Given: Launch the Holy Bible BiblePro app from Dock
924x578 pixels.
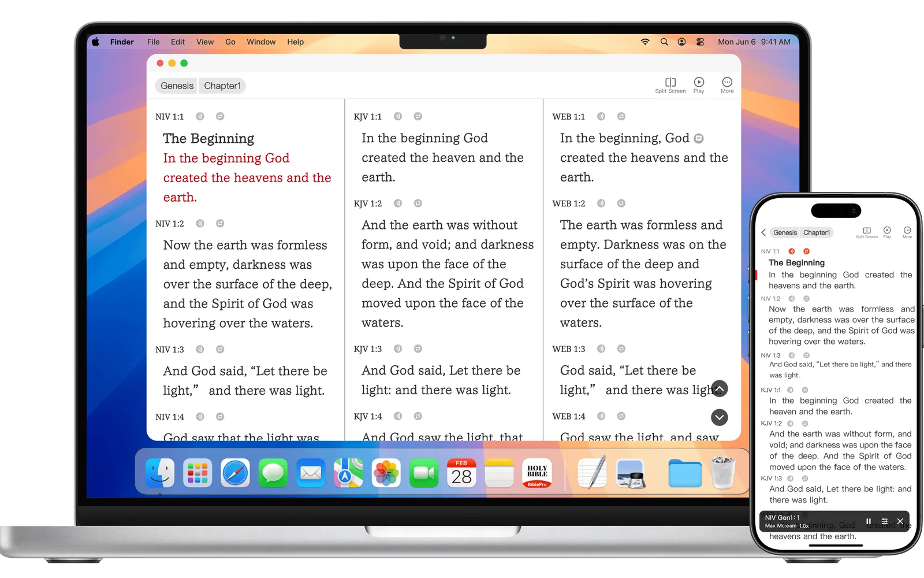Looking at the screenshot, I should (537, 474).
